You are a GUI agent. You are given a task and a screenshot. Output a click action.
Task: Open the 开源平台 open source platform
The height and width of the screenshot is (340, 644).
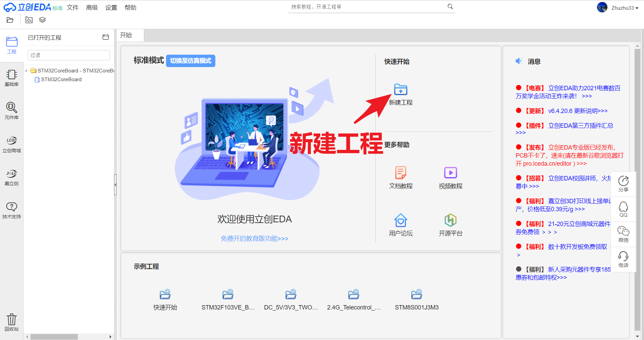coord(450,225)
